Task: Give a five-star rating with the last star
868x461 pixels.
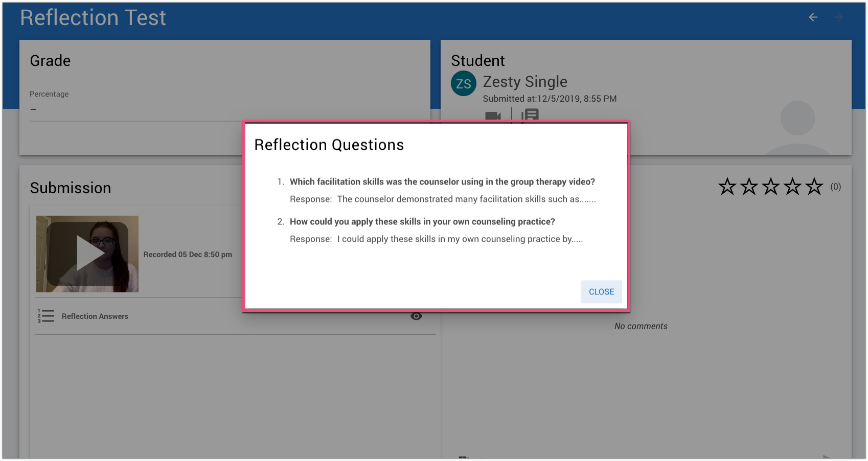Action: point(814,187)
